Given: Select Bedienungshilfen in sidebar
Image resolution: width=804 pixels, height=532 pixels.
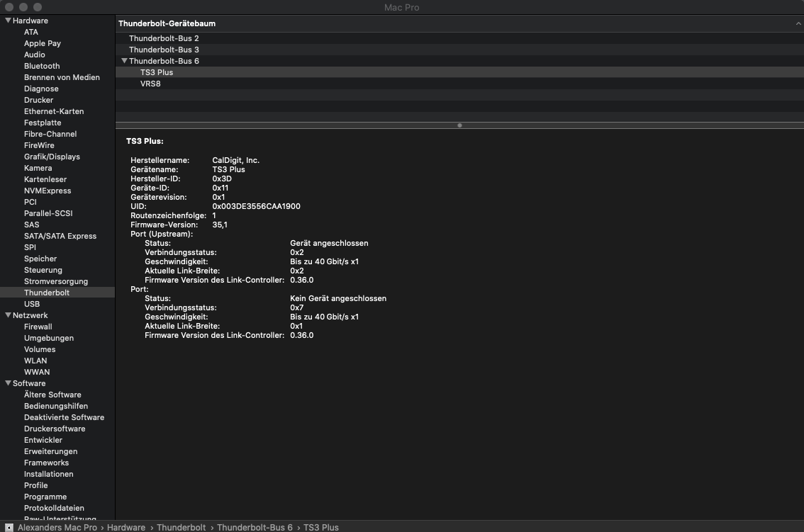Looking at the screenshot, I should [x=56, y=405].
